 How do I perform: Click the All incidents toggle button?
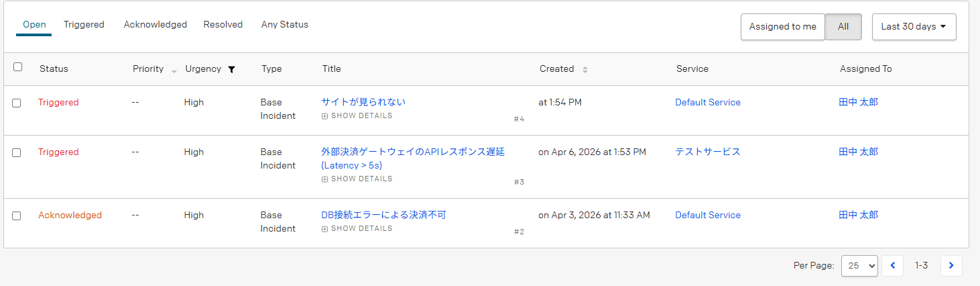[x=843, y=27]
